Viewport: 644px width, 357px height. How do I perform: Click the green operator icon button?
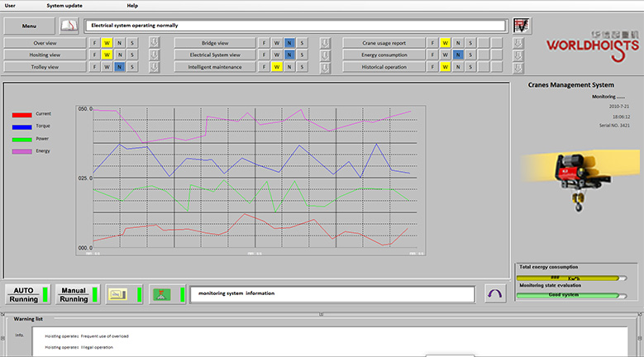click(160, 294)
